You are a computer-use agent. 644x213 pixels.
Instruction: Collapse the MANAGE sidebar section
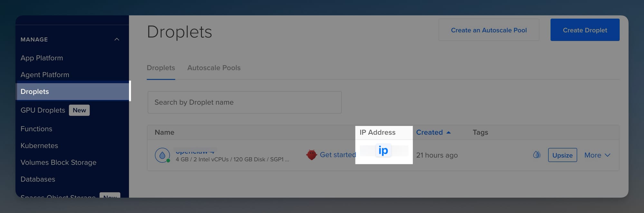click(117, 40)
